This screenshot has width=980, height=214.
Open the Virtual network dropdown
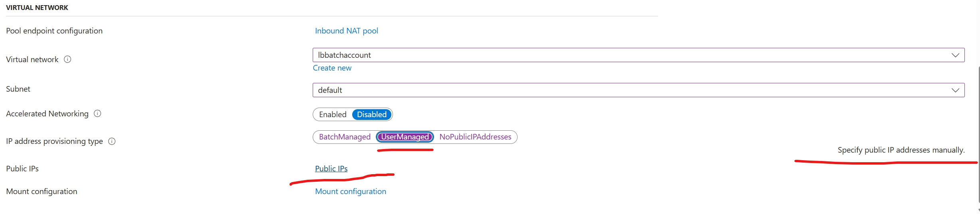[638, 55]
